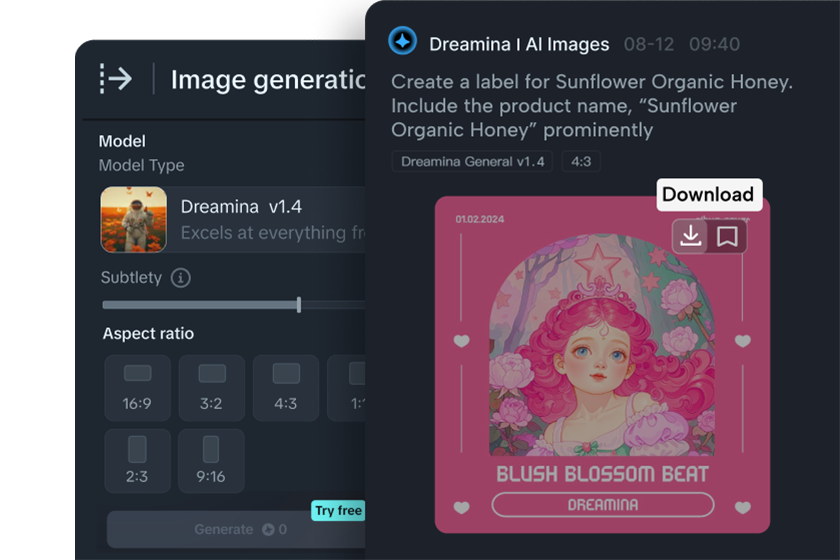Bookmark the generated image
Viewport: 840px width, 560px height.
tap(727, 236)
